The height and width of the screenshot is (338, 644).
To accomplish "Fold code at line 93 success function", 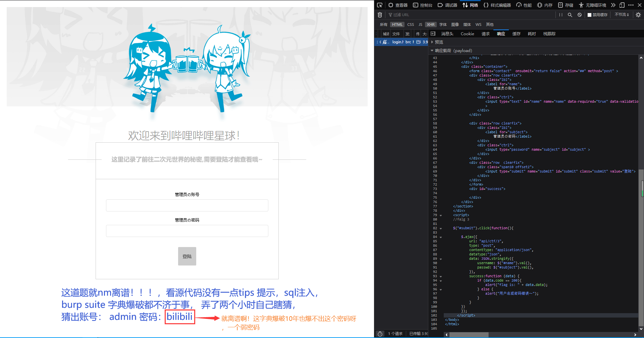I will click(441, 277).
